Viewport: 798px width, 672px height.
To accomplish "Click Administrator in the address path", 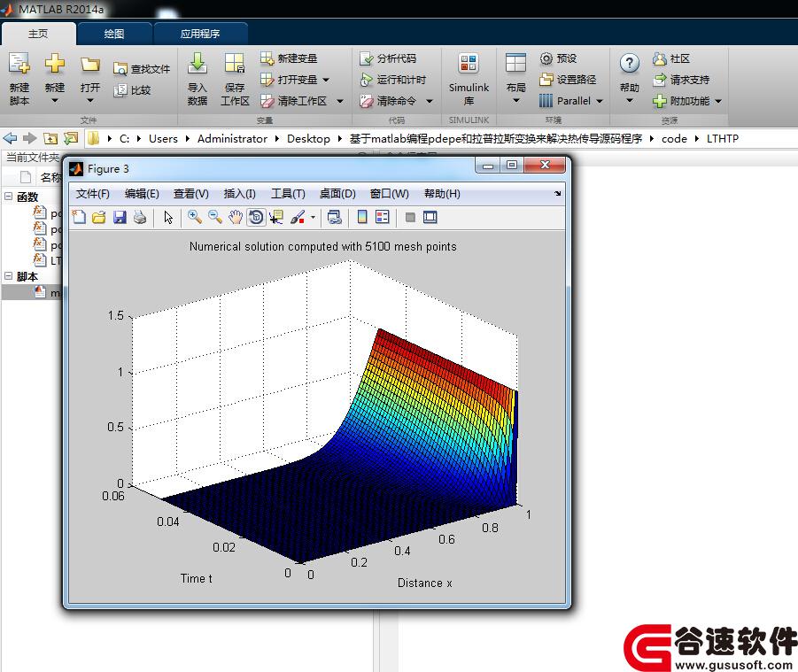I will [x=232, y=138].
